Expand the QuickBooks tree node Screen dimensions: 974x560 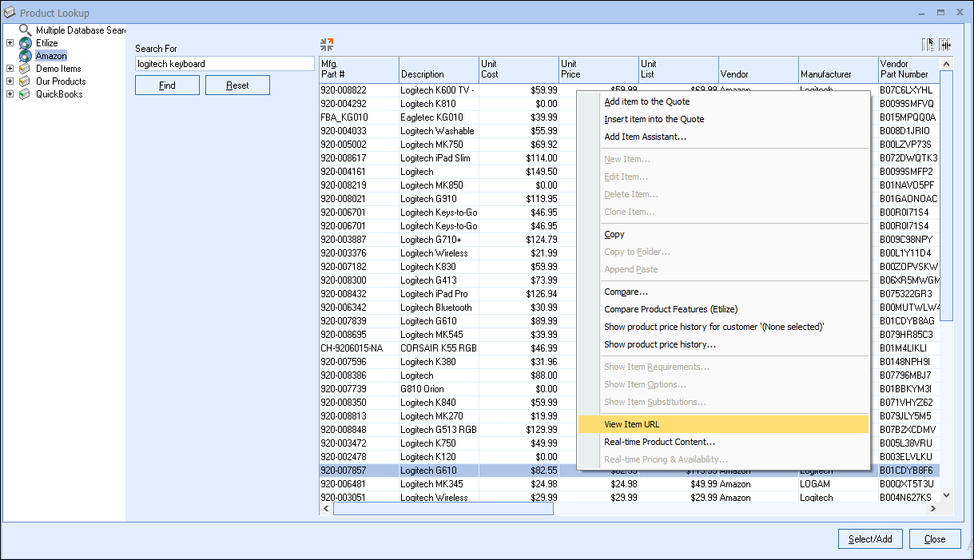pos(10,94)
